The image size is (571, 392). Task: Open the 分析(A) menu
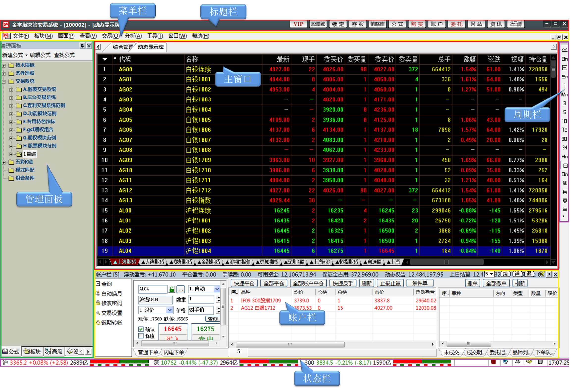coord(133,36)
